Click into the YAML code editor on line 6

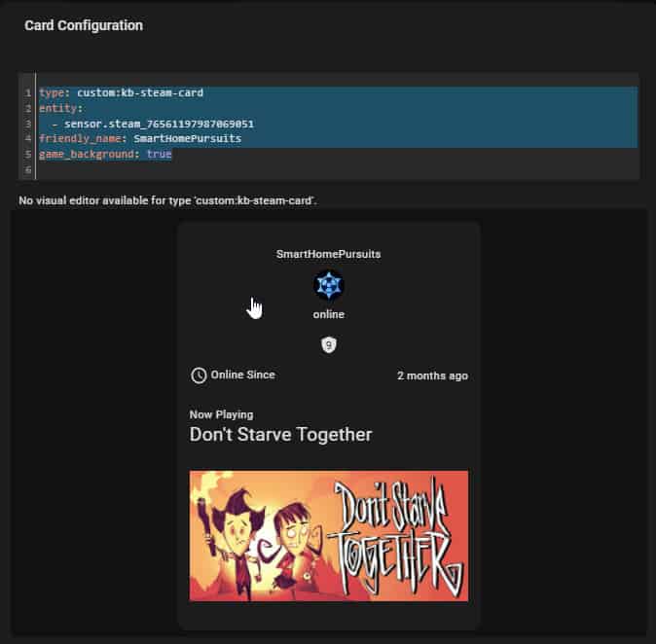click(x=337, y=170)
